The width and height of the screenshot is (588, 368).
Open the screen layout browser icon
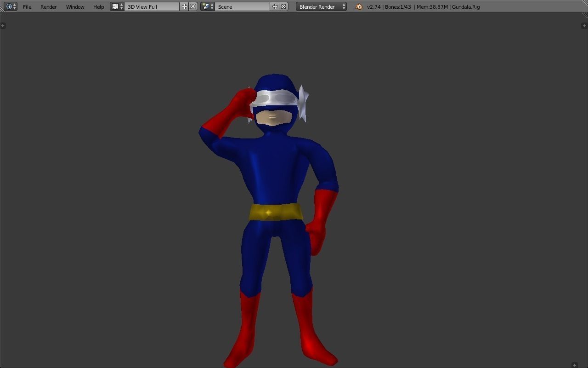pyautogui.click(x=117, y=6)
